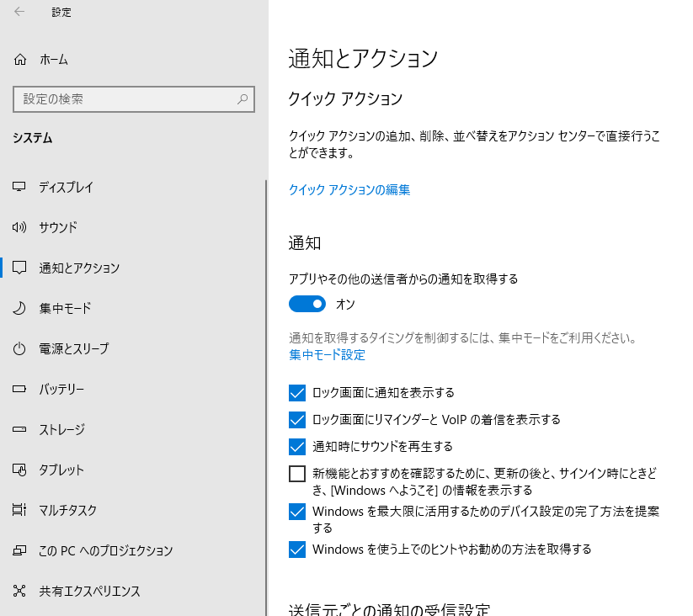Open クイック アクションの編集 link
This screenshot has height=616, width=693.
349,190
